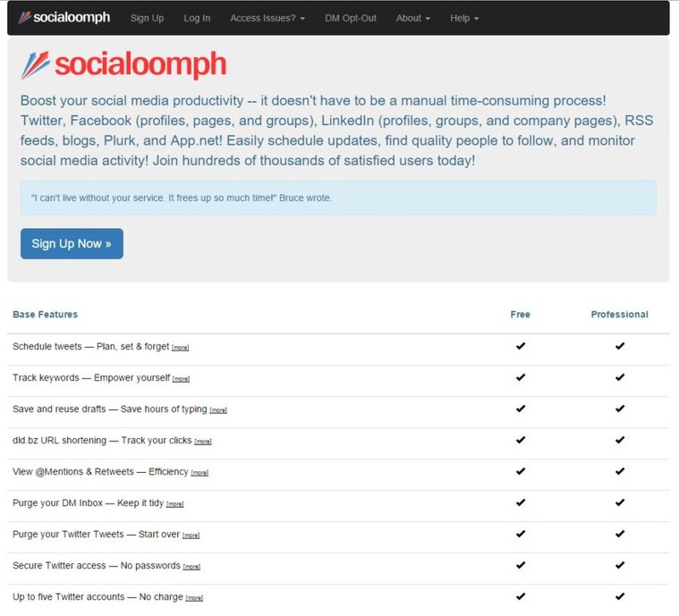Click 'Track keywords — Empower yourself' text

pos(91,377)
